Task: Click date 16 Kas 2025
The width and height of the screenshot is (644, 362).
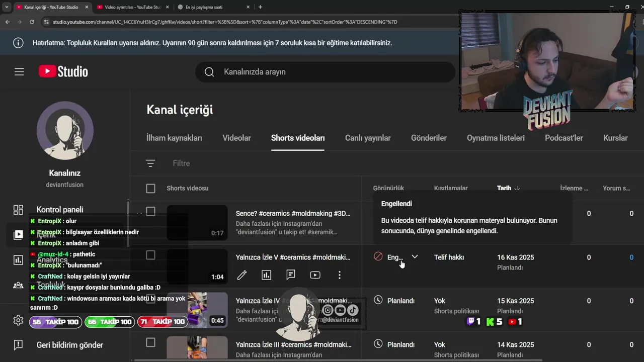Action: pyautogui.click(x=516, y=257)
